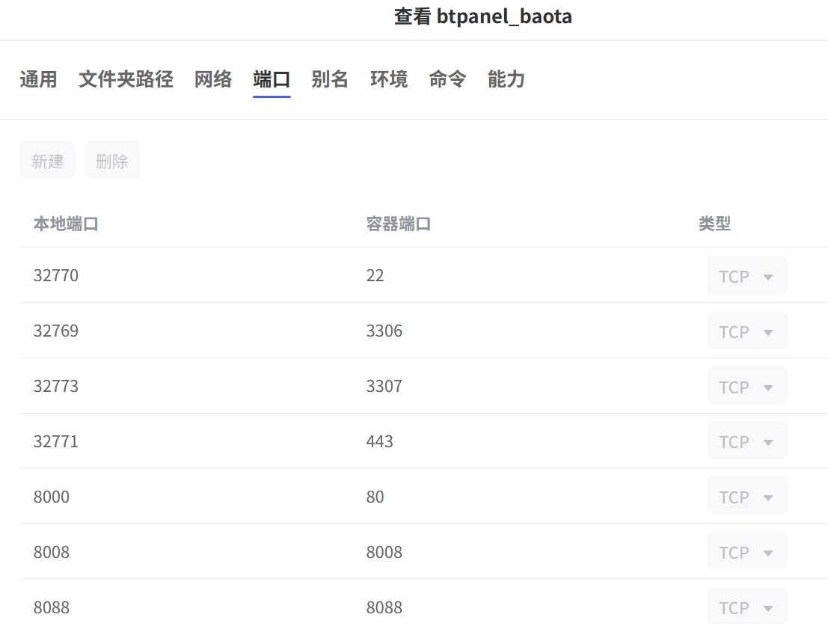Expand TCP dropdown in the 8088 row

[x=746, y=607]
